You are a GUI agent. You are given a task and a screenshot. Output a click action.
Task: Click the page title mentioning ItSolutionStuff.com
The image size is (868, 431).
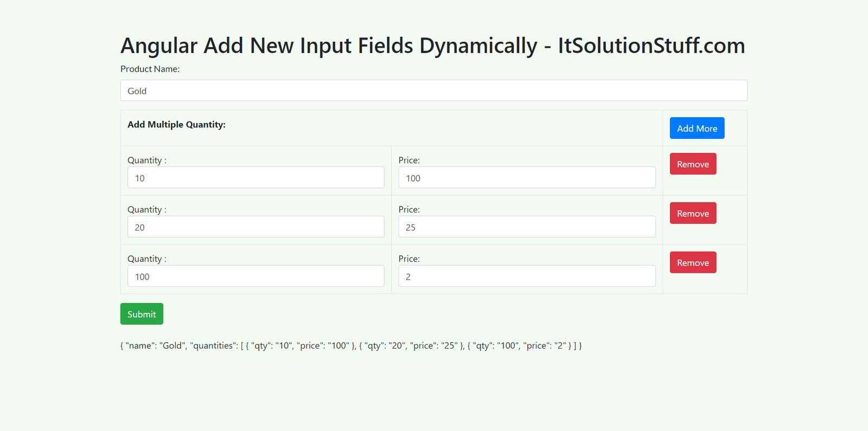coord(432,46)
